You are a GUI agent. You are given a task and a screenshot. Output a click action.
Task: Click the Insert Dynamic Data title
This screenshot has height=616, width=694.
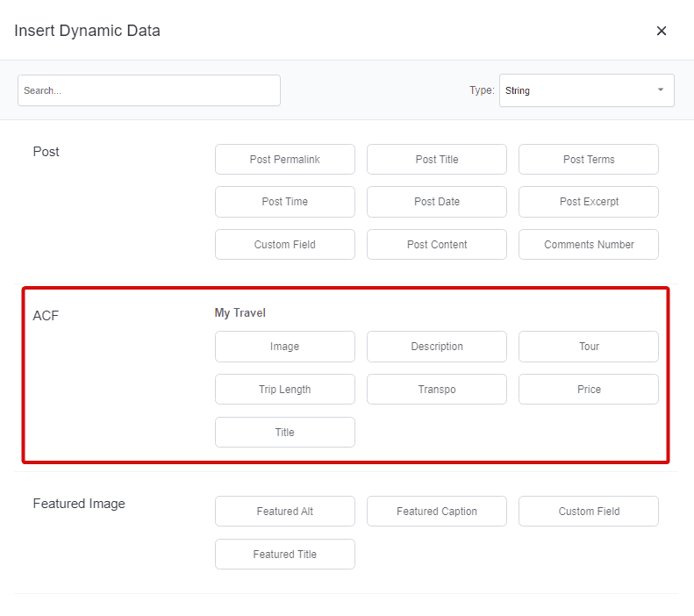pyautogui.click(x=87, y=31)
